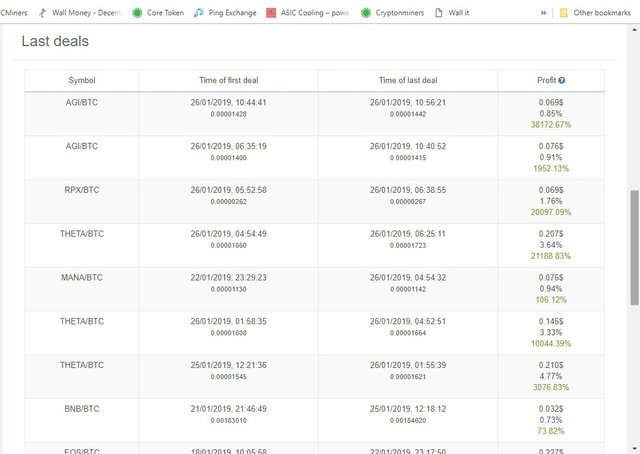Open the Core Token bookmark
Screen dimensions: 640x454
(x=158, y=13)
